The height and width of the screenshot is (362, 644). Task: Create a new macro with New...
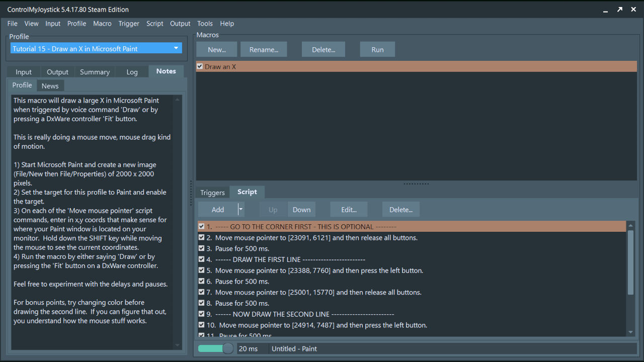[216, 49]
